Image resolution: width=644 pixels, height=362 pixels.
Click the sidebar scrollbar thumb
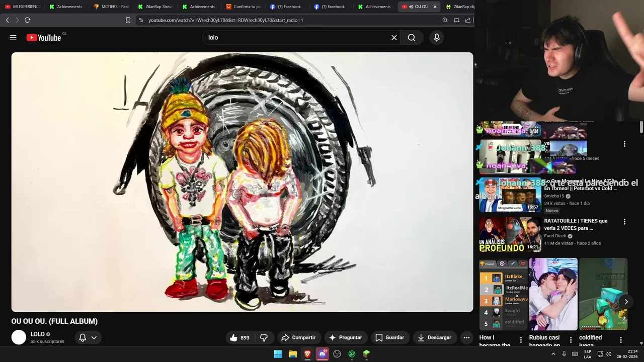tap(641, 127)
